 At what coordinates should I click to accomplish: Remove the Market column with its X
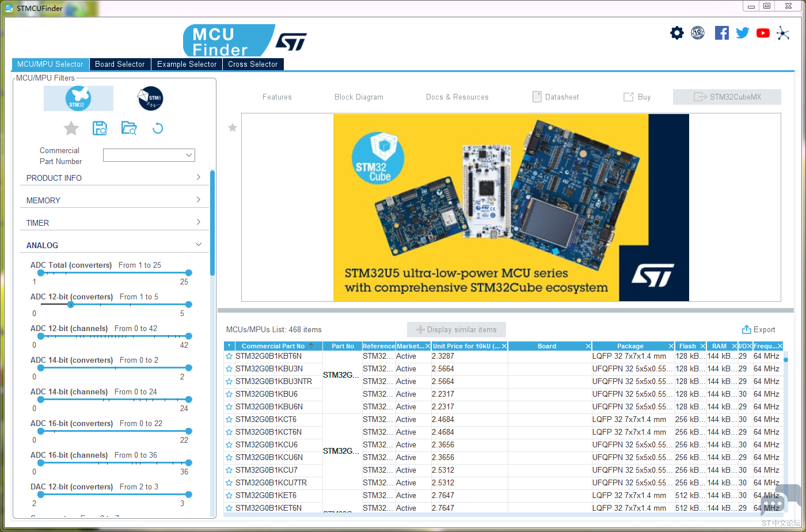[427, 346]
